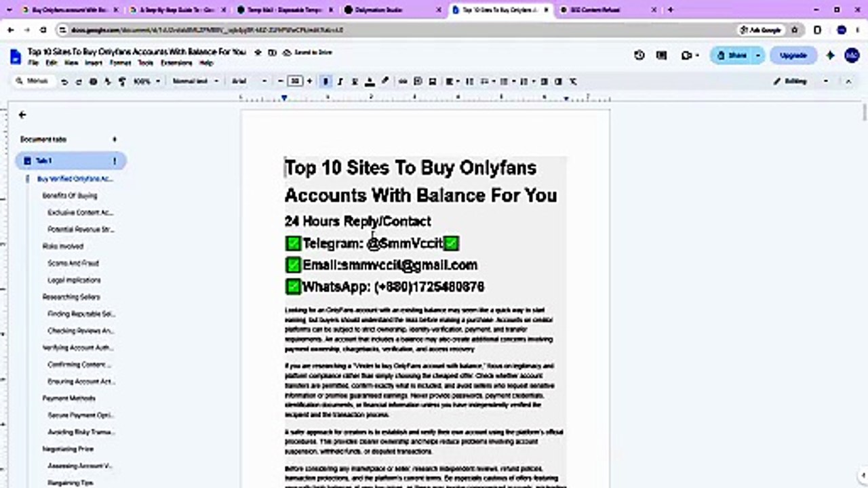The width and height of the screenshot is (868, 488).
Task: Jump to Risks Involved outline heading
Action: tap(64, 246)
